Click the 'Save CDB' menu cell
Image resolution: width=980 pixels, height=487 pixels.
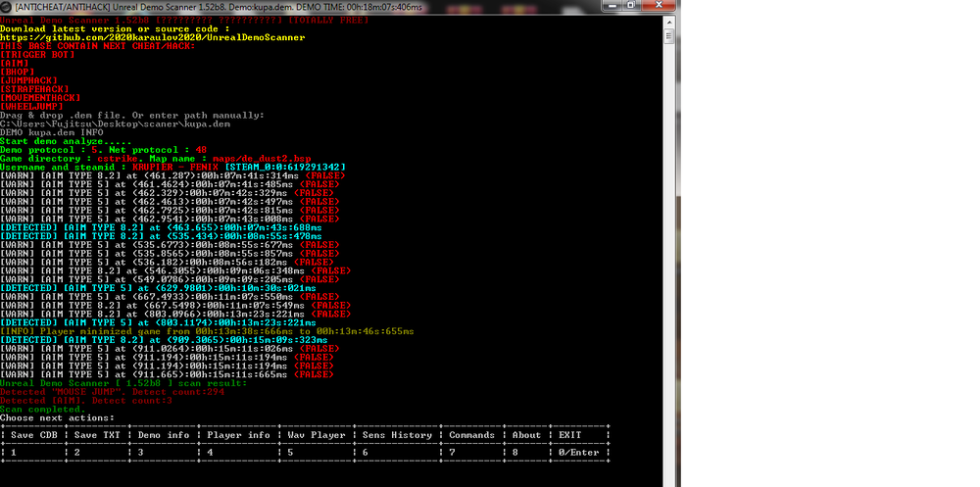[x=33, y=435]
